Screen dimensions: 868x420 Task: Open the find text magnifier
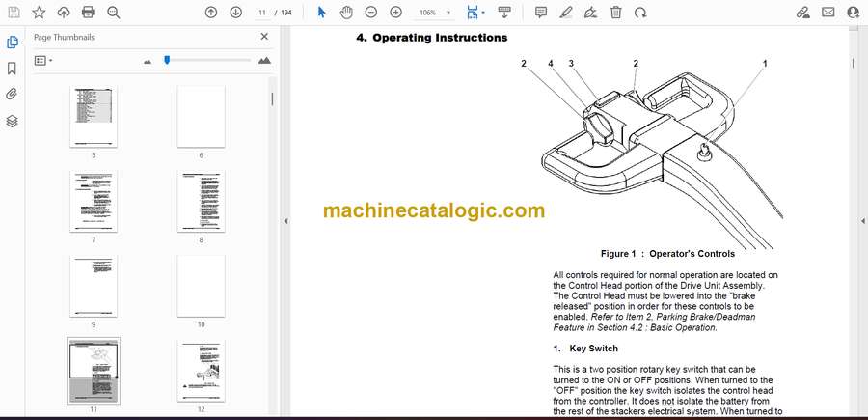click(114, 13)
